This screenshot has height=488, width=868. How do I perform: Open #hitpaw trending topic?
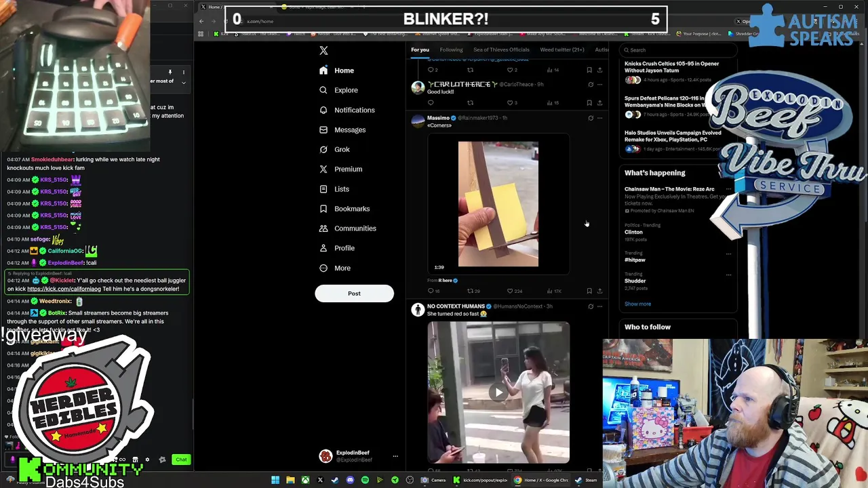635,260
